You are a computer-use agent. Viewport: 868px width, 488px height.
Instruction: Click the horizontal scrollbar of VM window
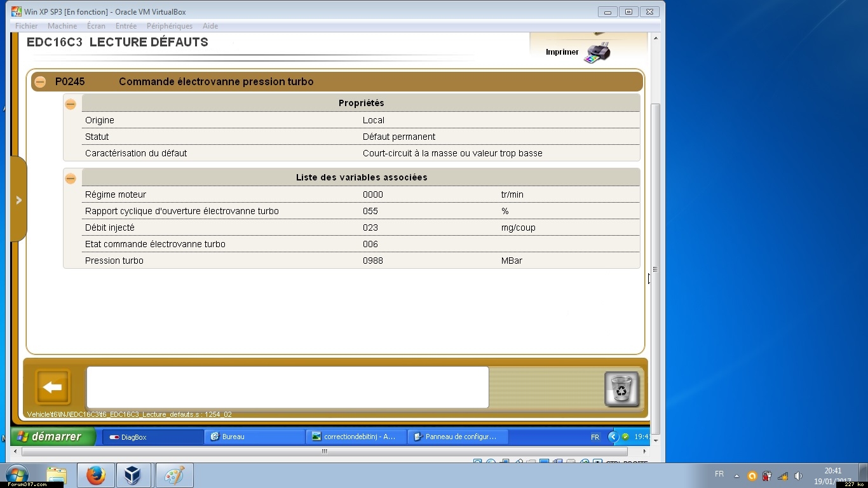[324, 452]
